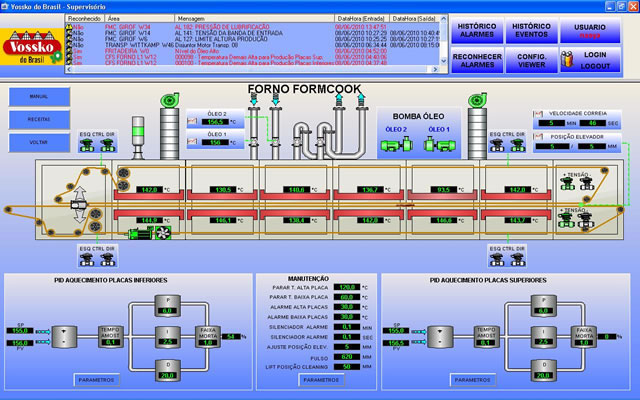
Task: Open Parametros in the Manutenção panel
Action: (x=321, y=380)
